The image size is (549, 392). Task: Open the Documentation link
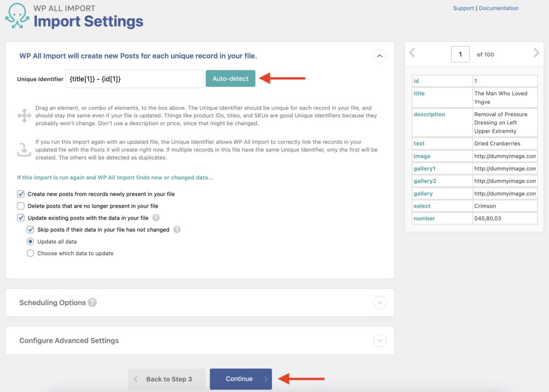click(499, 8)
